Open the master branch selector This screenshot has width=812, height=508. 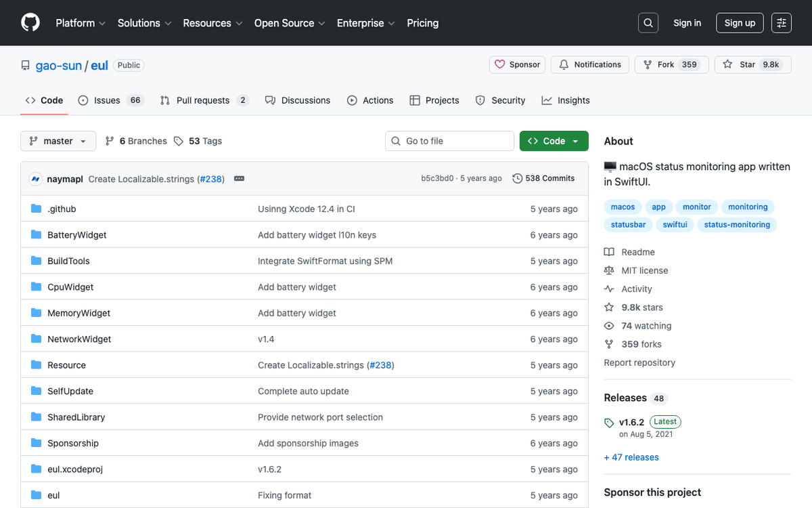click(58, 141)
